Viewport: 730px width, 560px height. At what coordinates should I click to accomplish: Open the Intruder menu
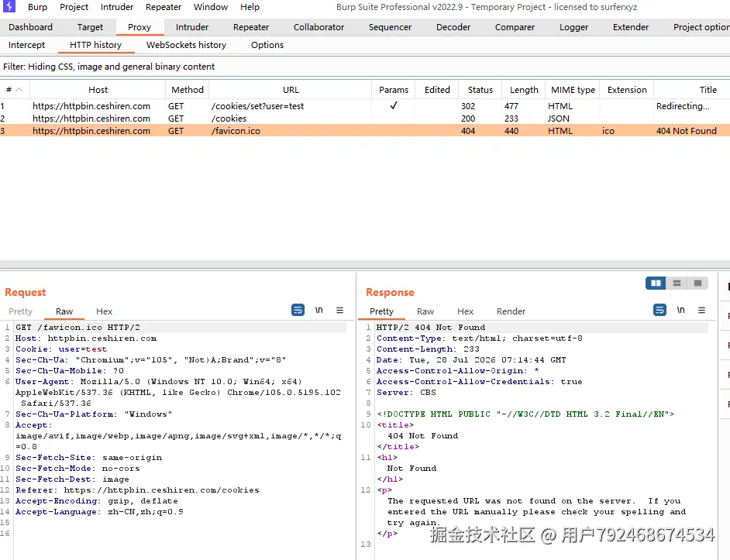(117, 7)
